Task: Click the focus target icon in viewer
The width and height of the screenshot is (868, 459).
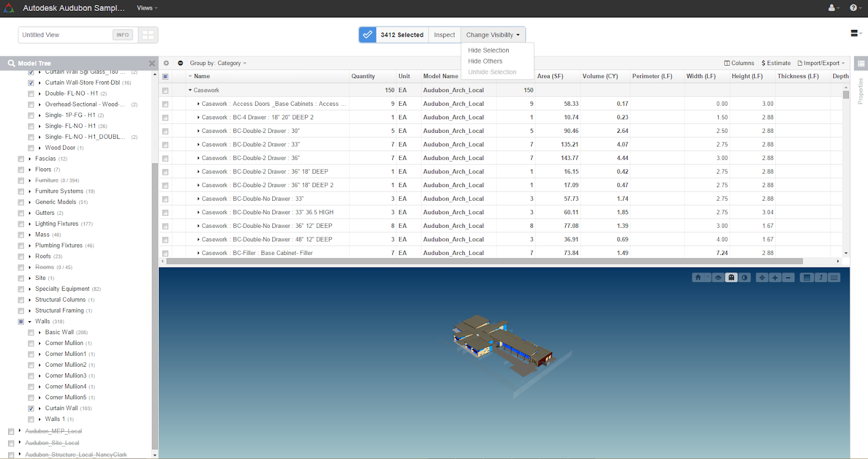Action: (762, 277)
